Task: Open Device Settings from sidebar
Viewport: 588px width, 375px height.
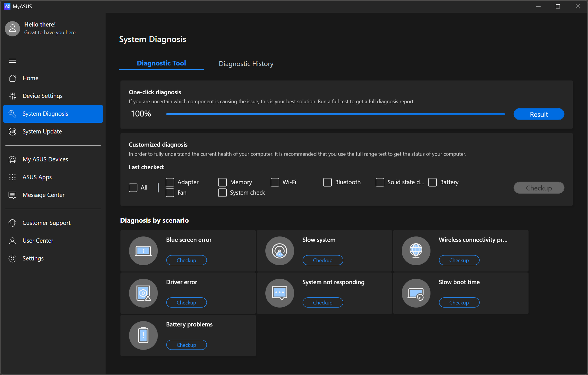Action: pos(42,96)
